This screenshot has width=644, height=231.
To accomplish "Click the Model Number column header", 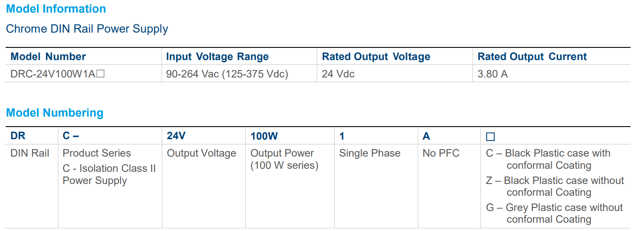I will (x=48, y=57).
